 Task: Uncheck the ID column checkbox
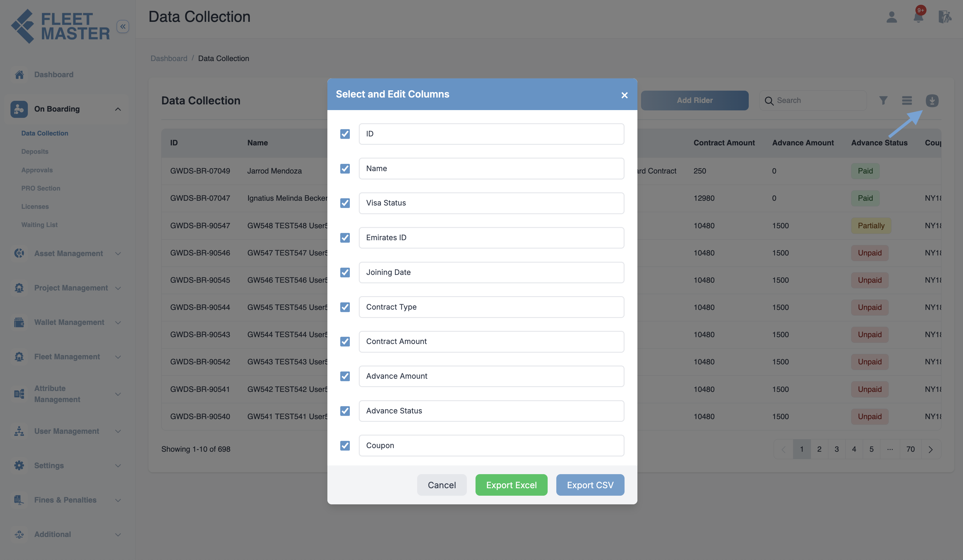click(x=345, y=134)
